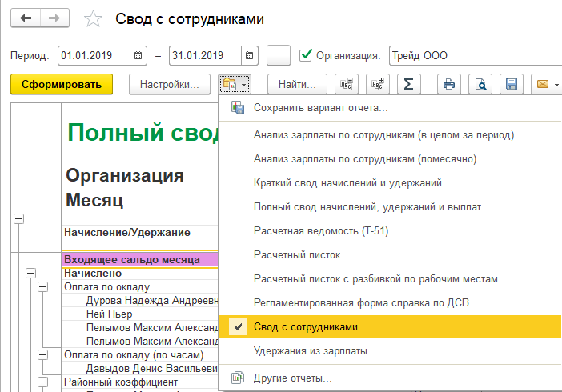
Task: Open the report variants dropdown button
Action: pos(235,84)
